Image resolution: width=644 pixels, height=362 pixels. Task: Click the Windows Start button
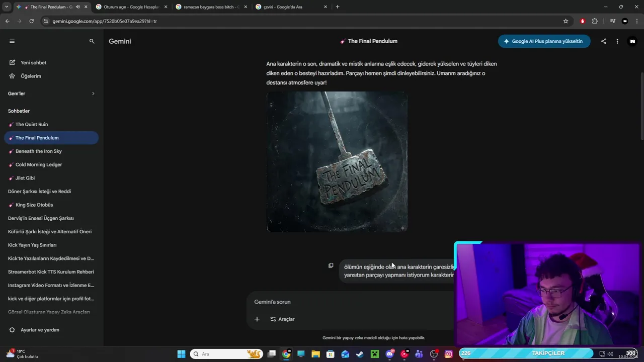[181, 354]
